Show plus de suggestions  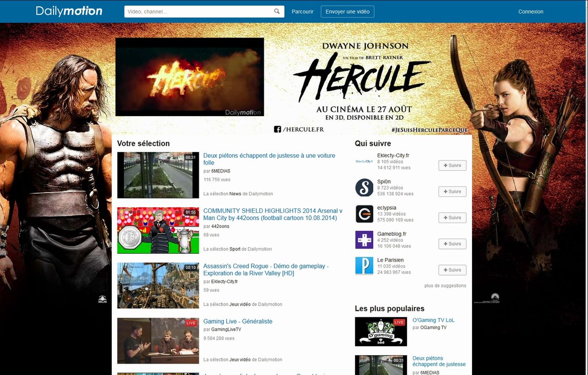tap(445, 285)
